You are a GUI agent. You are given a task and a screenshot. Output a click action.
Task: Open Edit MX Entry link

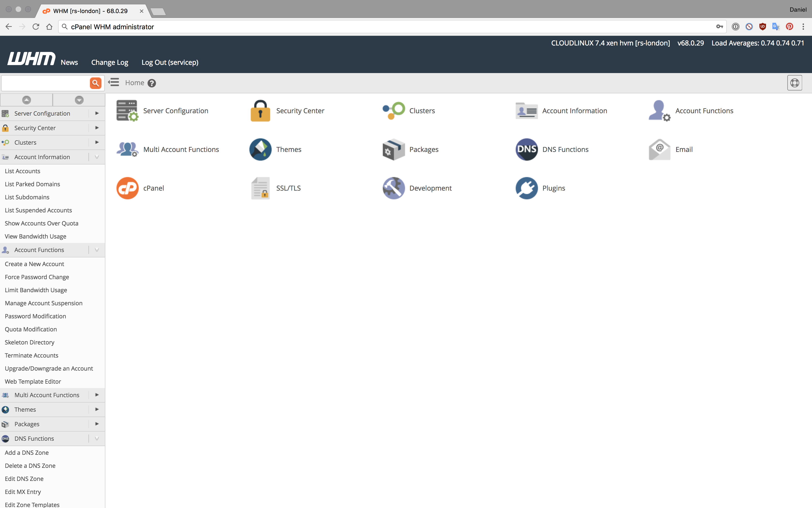click(23, 492)
